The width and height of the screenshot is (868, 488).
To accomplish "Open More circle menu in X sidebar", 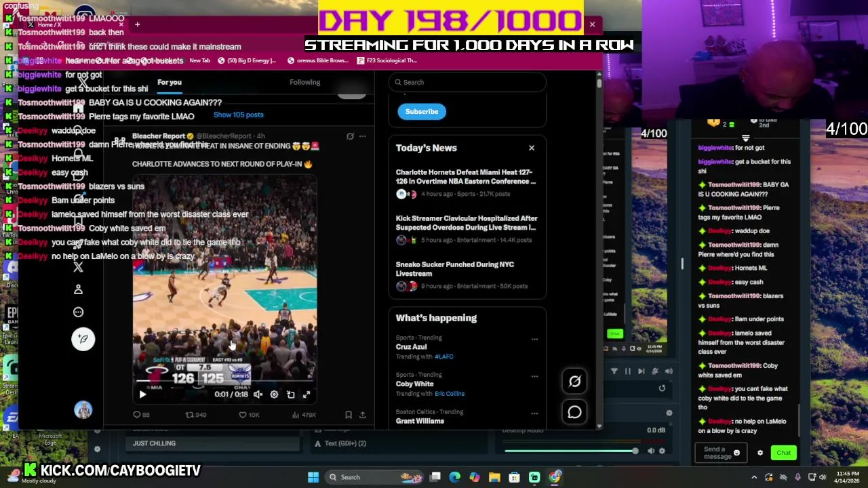I will click(x=78, y=312).
